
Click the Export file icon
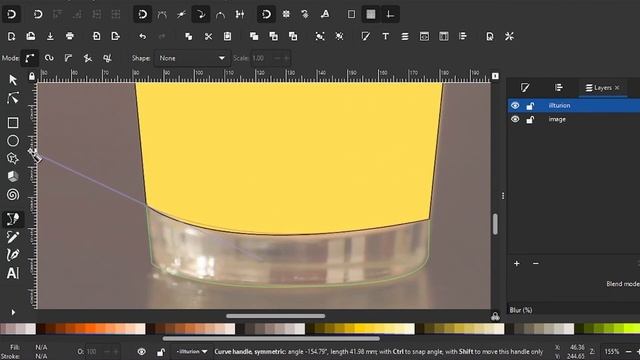pyautogui.click(x=116, y=36)
